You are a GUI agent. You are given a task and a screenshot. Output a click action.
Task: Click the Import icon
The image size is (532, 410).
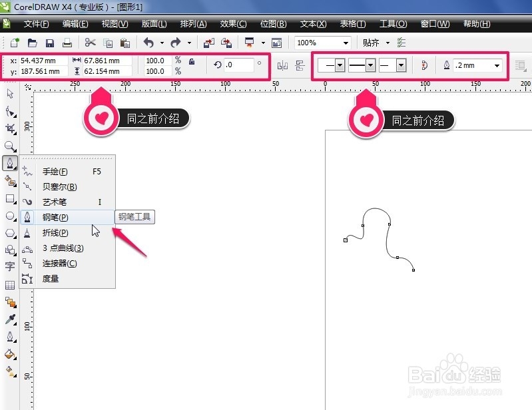click(x=208, y=43)
